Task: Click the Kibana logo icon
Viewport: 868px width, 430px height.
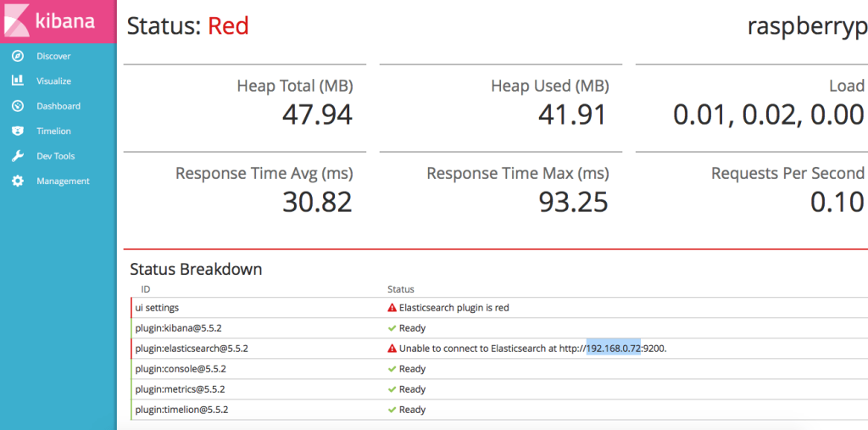Action: pyautogui.click(x=18, y=20)
